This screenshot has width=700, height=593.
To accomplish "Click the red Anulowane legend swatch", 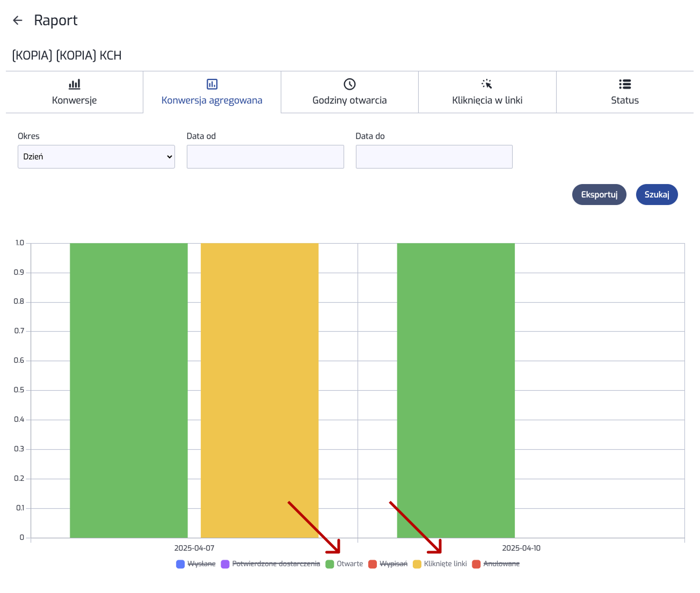I will (x=476, y=564).
